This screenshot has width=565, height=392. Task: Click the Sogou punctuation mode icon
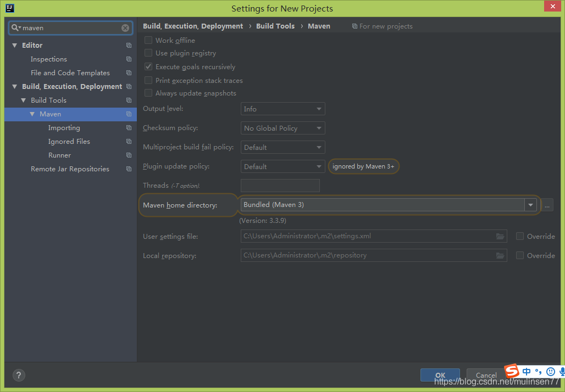(x=538, y=372)
